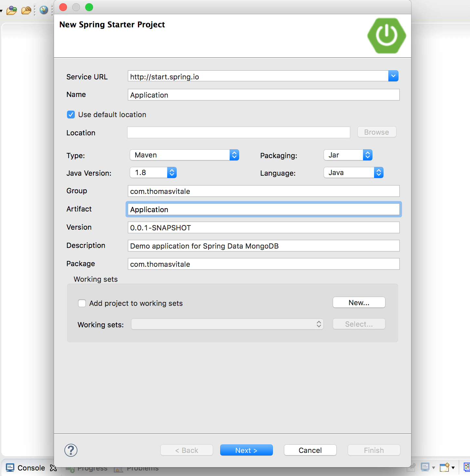Click the Artifact input field
The image size is (470, 476).
(x=263, y=209)
